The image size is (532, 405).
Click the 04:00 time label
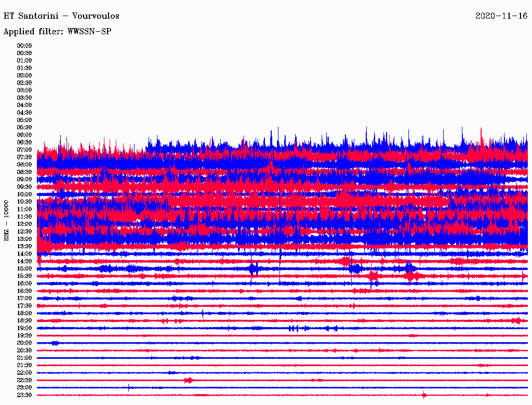(x=24, y=105)
